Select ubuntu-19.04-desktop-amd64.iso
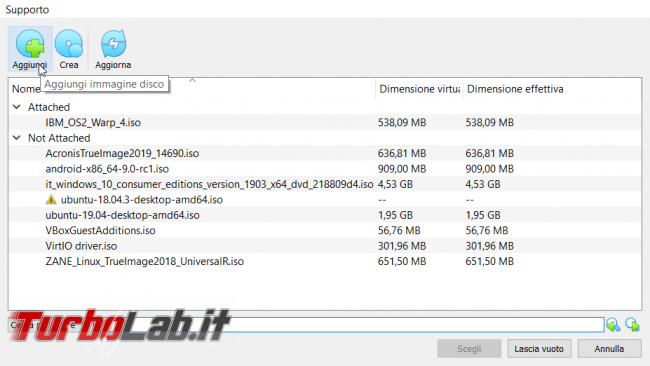This screenshot has width=650, height=366. 122,215
